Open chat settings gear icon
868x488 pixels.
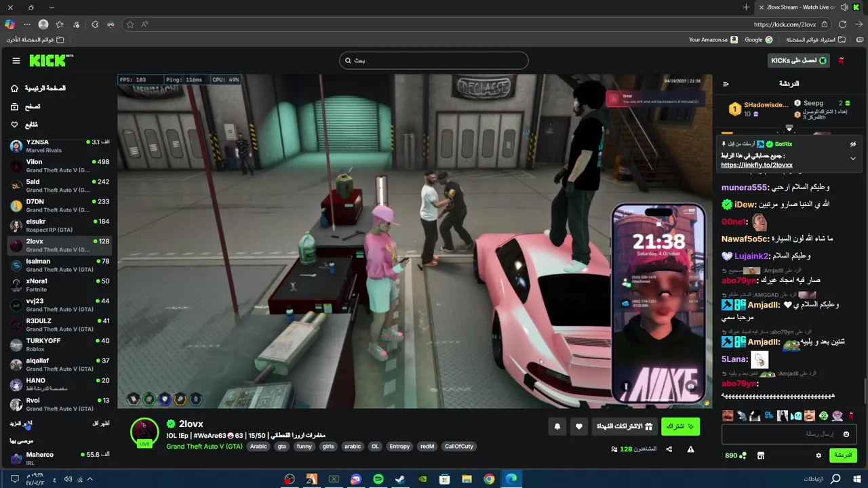pos(818,455)
